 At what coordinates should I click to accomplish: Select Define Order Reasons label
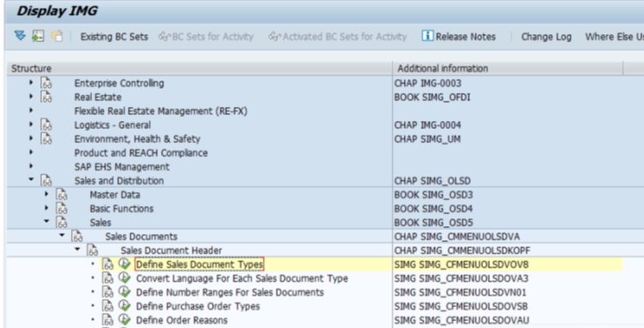(x=181, y=320)
